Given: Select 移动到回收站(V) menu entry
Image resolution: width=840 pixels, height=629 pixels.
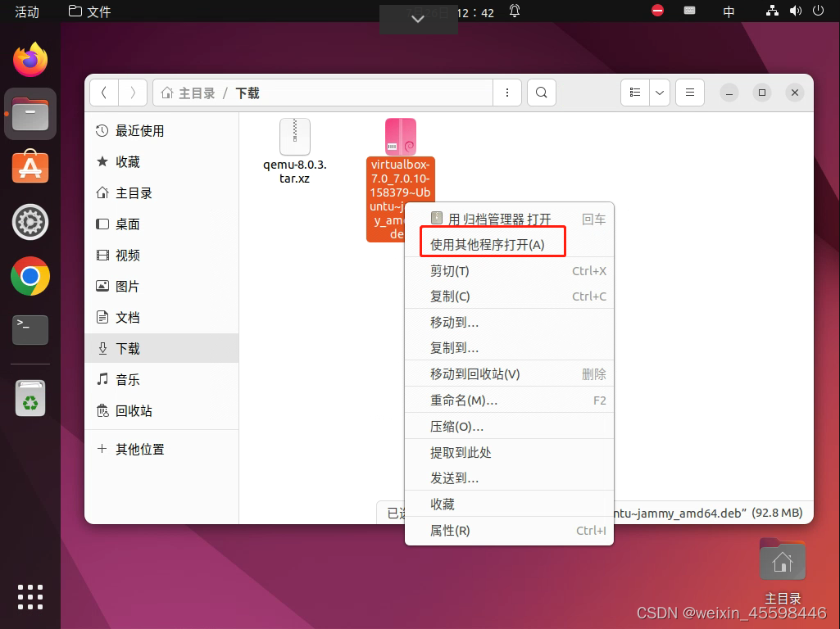Looking at the screenshot, I should 509,373.
